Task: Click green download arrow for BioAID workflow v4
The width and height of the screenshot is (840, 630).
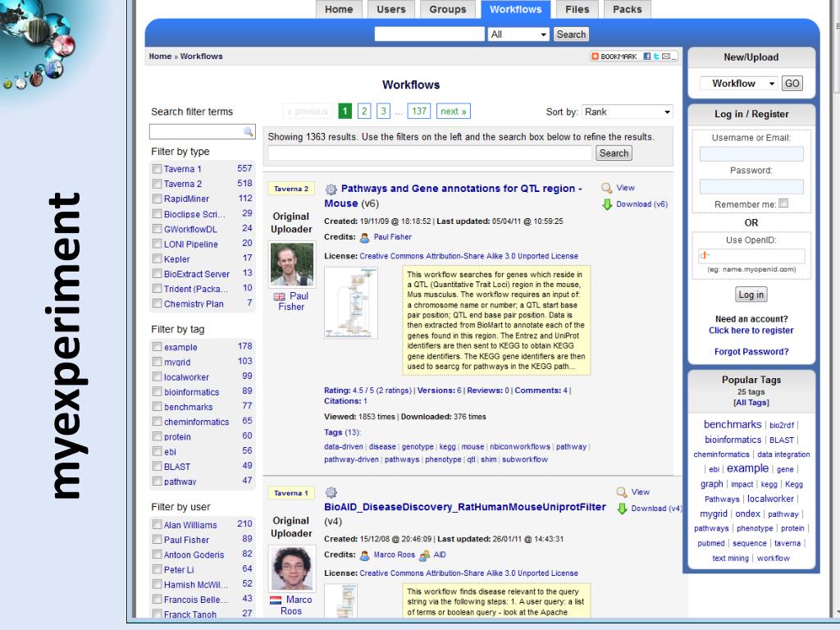Action: (x=622, y=509)
